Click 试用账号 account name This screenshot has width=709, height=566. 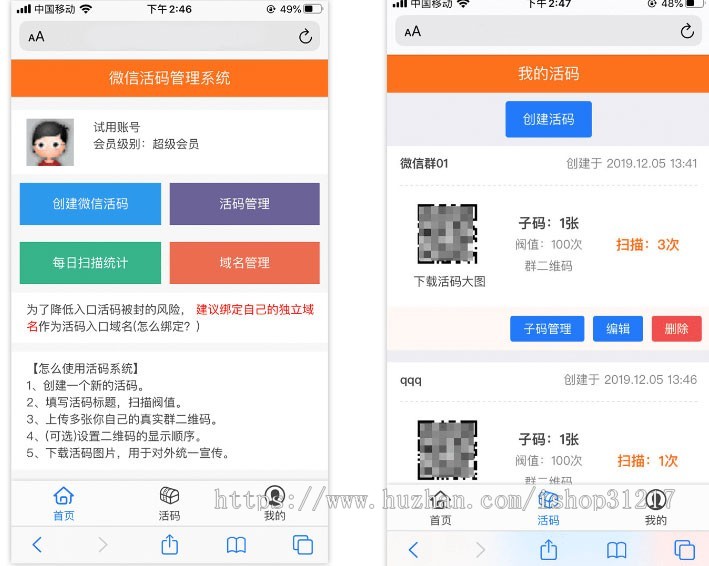(x=117, y=127)
